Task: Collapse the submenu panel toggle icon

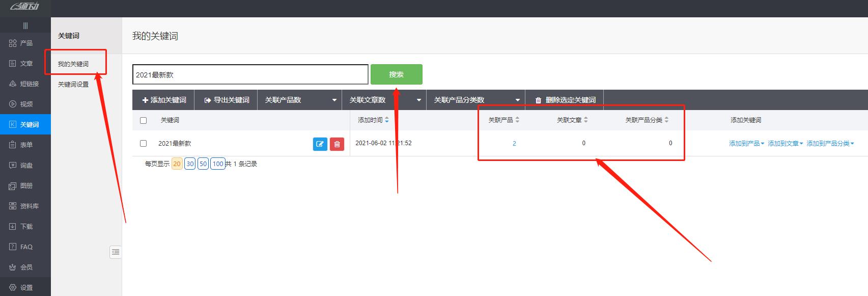Action: click(116, 252)
